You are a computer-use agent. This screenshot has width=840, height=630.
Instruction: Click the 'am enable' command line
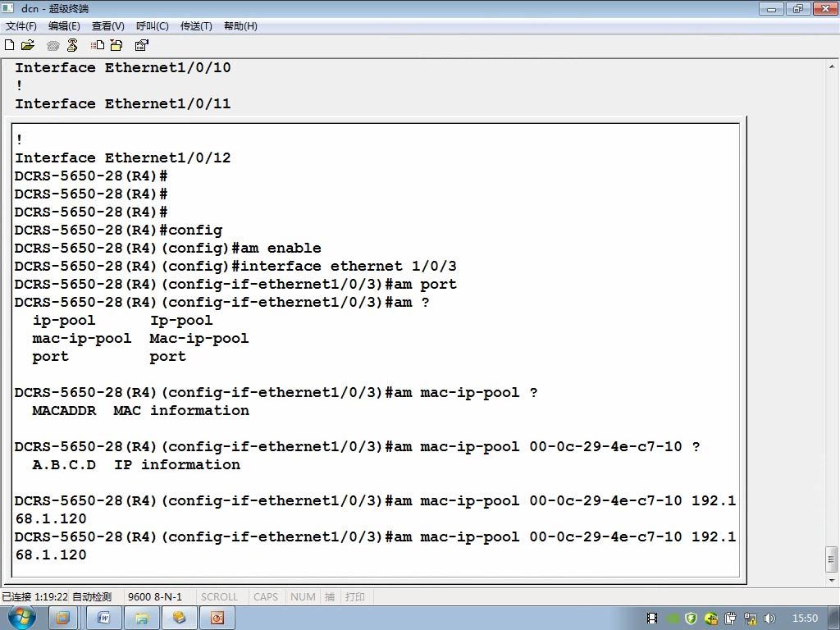click(x=168, y=248)
